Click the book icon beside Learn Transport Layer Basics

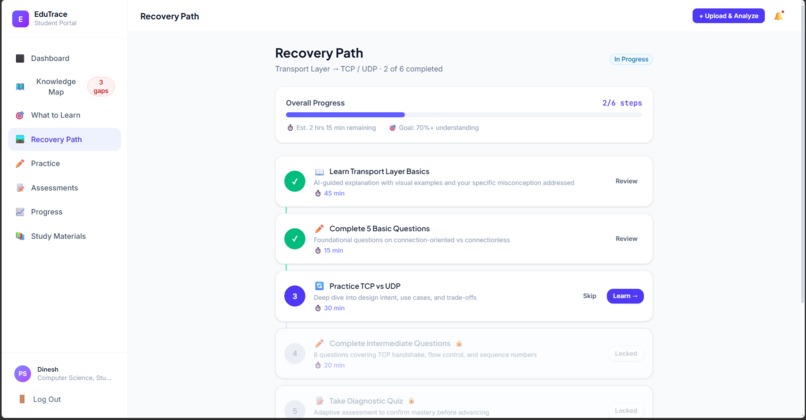pyautogui.click(x=319, y=172)
